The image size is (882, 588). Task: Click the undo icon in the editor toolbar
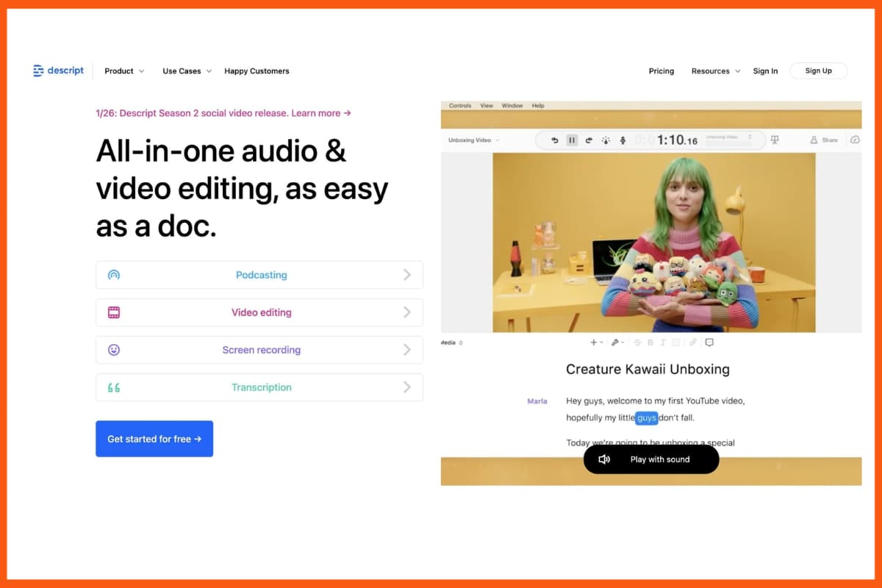[x=555, y=140]
